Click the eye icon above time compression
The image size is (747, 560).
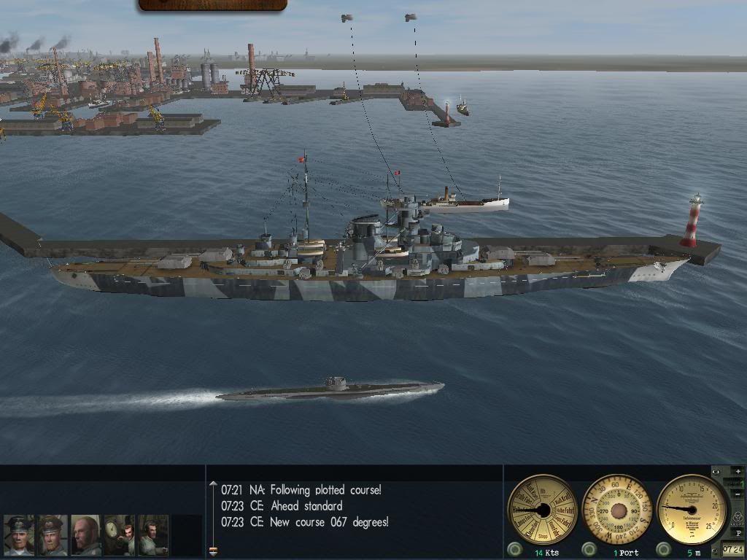(x=716, y=472)
